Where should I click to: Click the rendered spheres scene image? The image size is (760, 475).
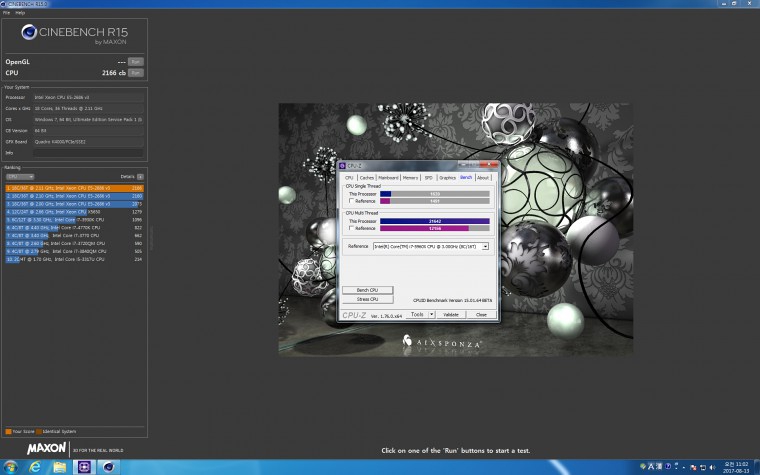(456, 229)
